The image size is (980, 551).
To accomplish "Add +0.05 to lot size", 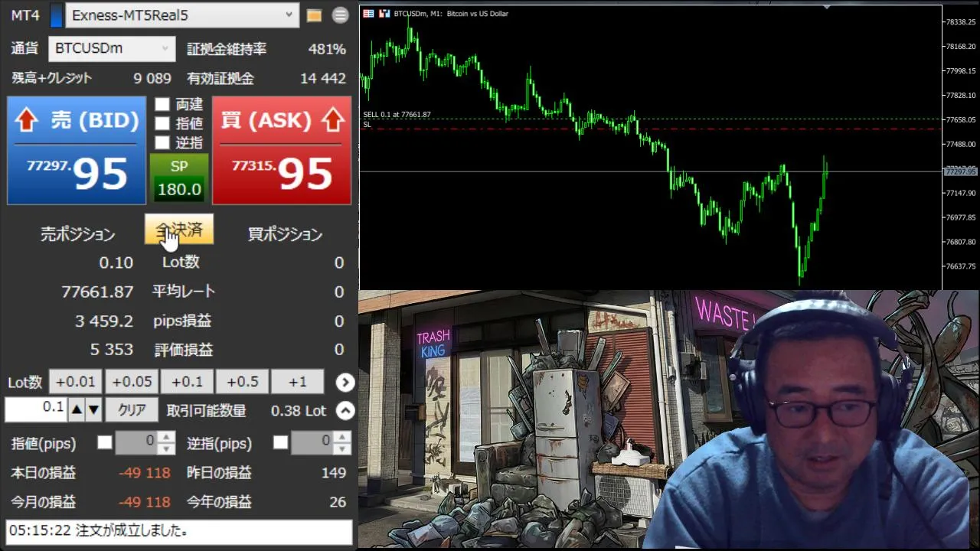I will click(x=131, y=382).
